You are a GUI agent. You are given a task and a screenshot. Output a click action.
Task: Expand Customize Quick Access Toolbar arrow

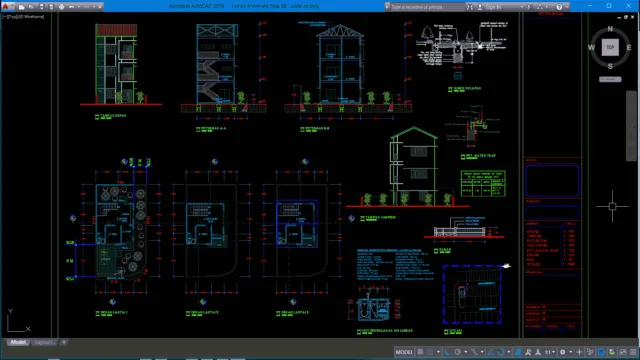click(x=100, y=7)
